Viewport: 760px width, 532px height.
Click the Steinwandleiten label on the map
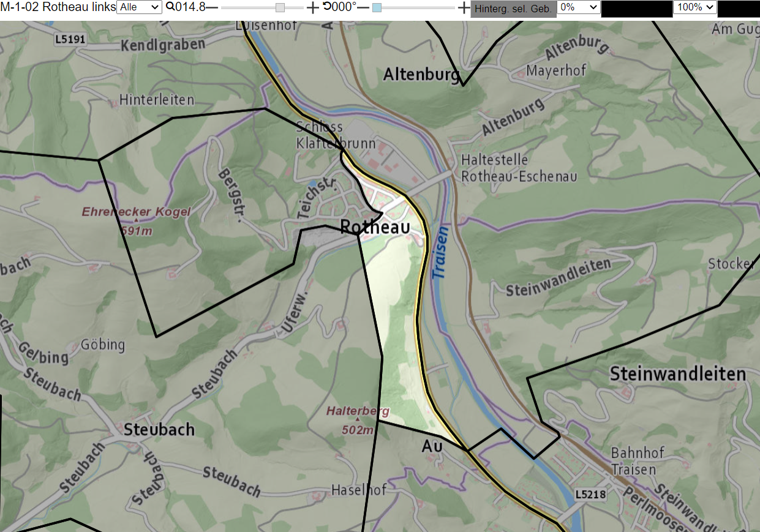click(x=678, y=373)
